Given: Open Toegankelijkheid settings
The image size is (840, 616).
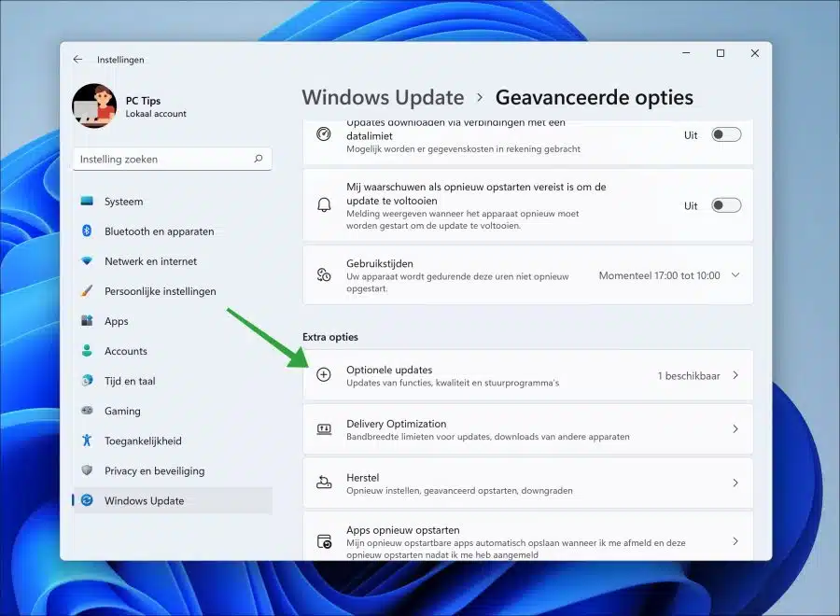Looking at the screenshot, I should pos(173,441).
